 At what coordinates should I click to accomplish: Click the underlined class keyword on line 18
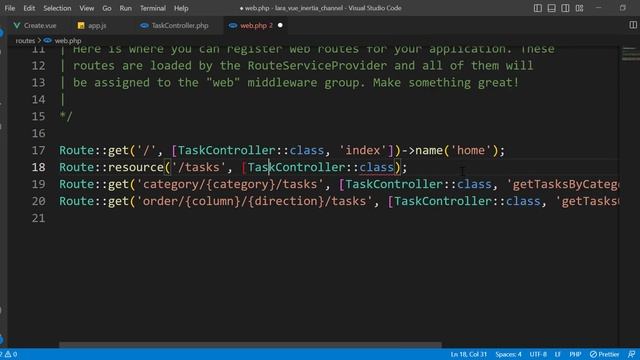(x=376, y=167)
